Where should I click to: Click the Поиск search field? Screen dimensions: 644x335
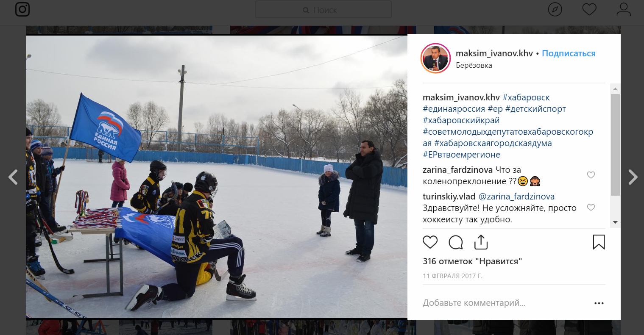click(323, 10)
